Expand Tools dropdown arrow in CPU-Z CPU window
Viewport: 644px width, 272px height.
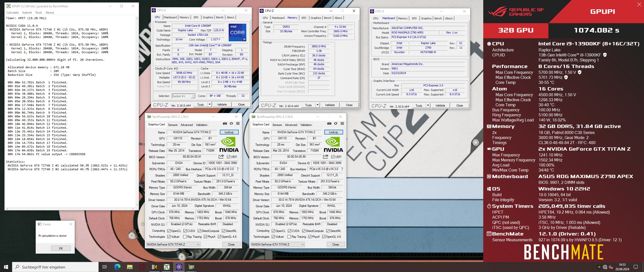[210, 105]
